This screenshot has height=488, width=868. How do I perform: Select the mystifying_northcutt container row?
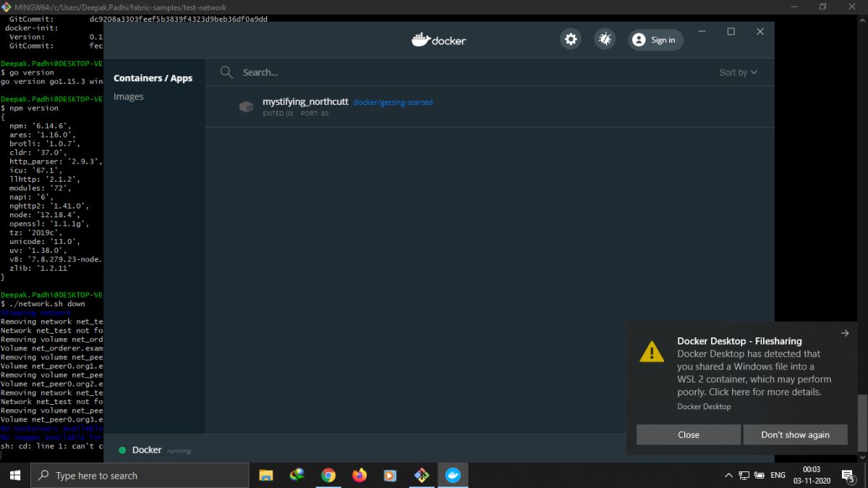tap(490, 107)
